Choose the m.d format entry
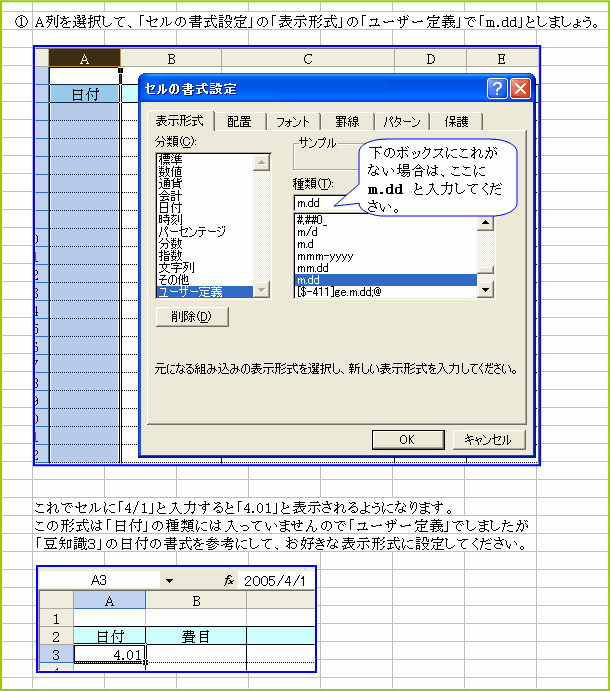Image resolution: width=610 pixels, height=691 pixels. (386, 244)
